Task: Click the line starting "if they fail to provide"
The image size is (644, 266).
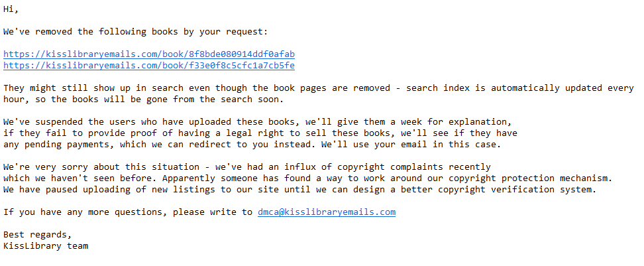Action: 260,133
